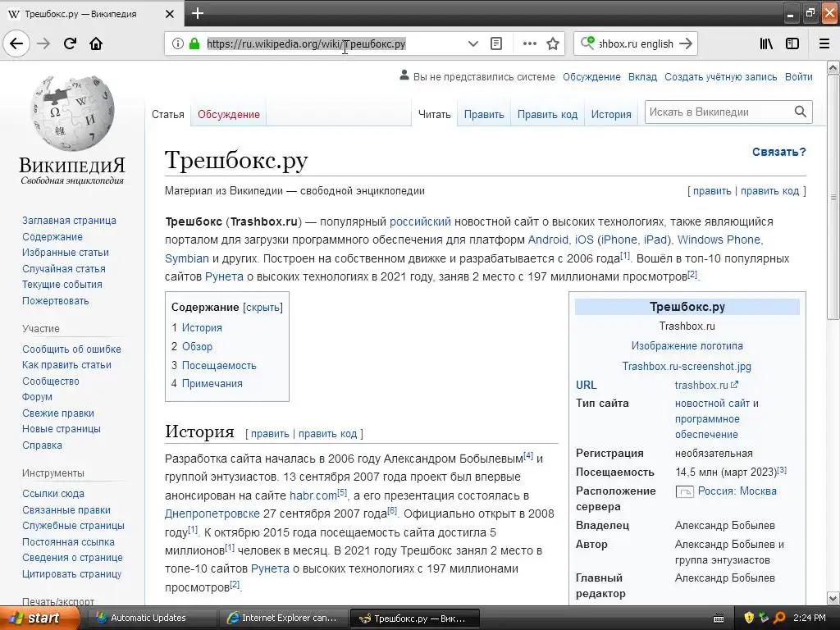
Task: Click the page scrollbar up arrow
Action: [833, 67]
